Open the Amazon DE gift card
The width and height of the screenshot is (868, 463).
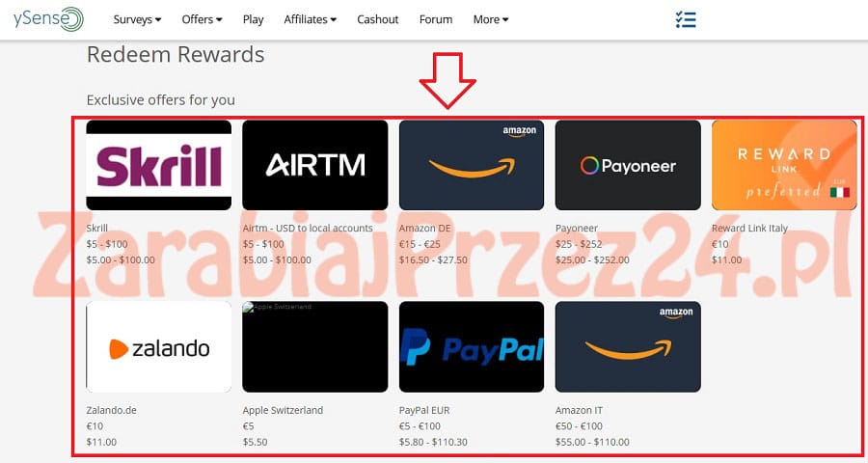(472, 165)
